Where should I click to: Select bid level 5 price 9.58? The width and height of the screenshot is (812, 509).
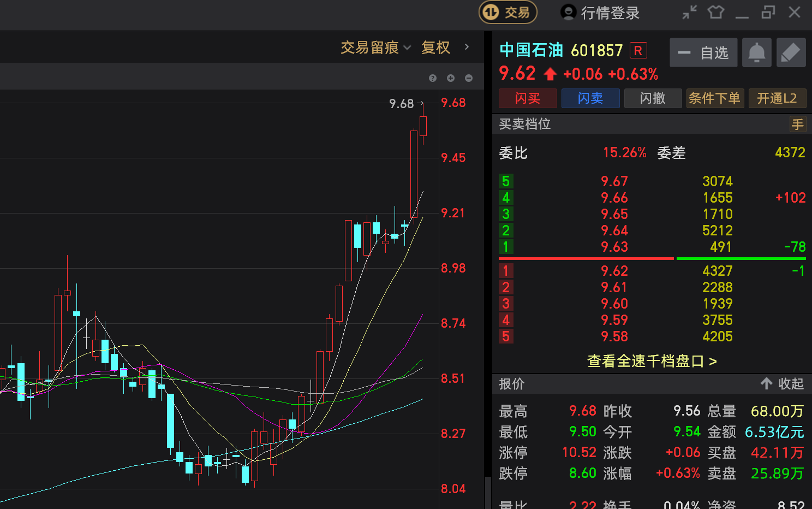pyautogui.click(x=614, y=336)
